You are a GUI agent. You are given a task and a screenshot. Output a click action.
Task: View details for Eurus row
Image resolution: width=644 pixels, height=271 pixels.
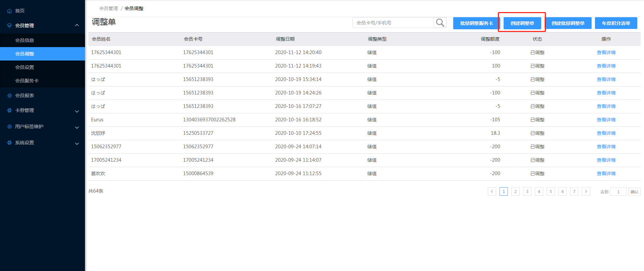pyautogui.click(x=606, y=120)
